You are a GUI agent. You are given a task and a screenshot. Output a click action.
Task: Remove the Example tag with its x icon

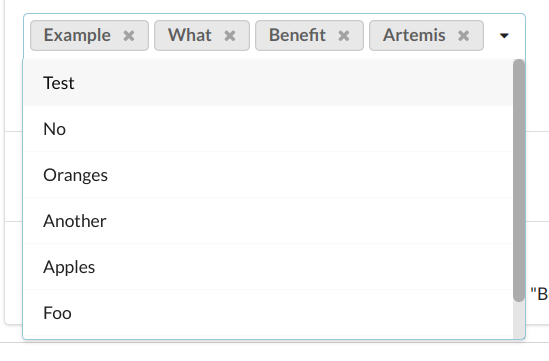(129, 36)
